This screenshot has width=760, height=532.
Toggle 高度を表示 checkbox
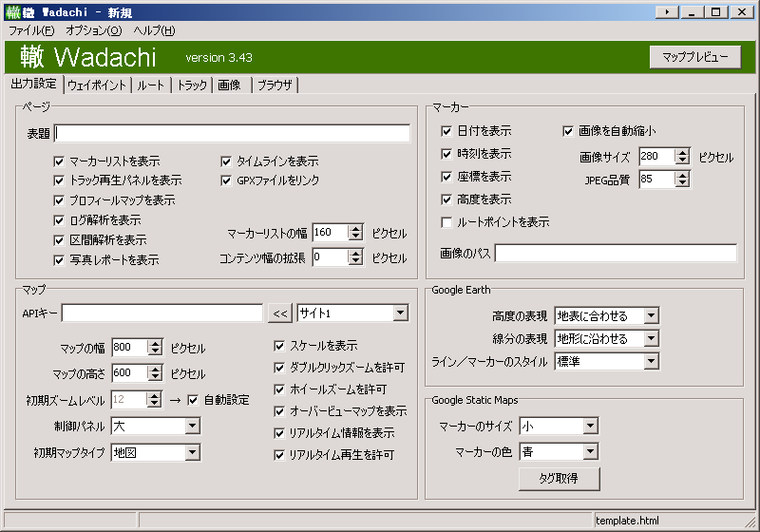446,199
